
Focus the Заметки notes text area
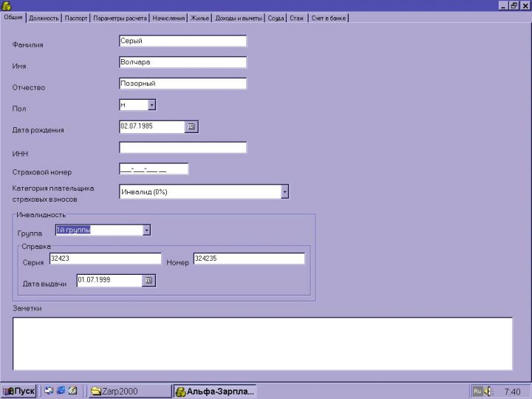[262, 343]
